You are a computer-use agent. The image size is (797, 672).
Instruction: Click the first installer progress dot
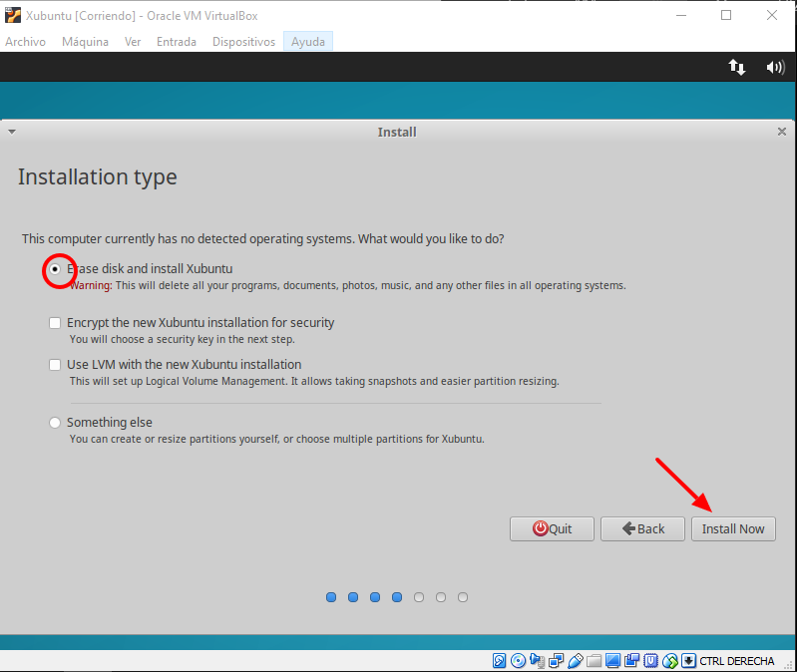click(331, 597)
